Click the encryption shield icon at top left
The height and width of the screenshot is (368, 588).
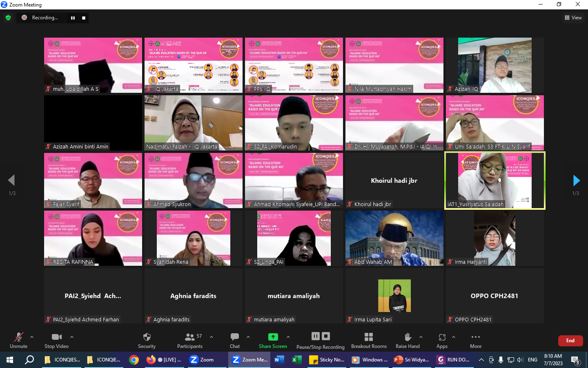point(8,18)
